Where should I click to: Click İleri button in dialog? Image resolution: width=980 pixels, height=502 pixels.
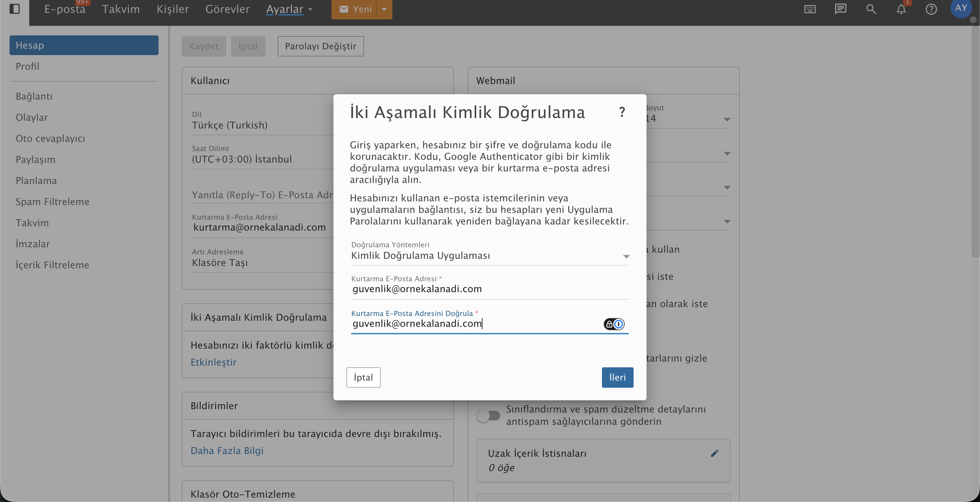coord(617,377)
